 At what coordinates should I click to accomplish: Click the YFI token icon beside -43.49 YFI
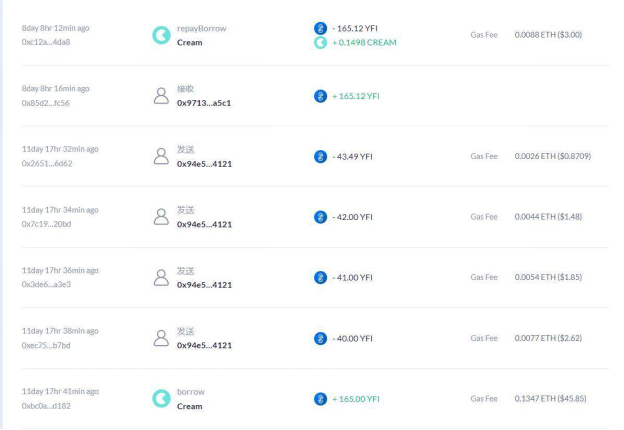(320, 157)
